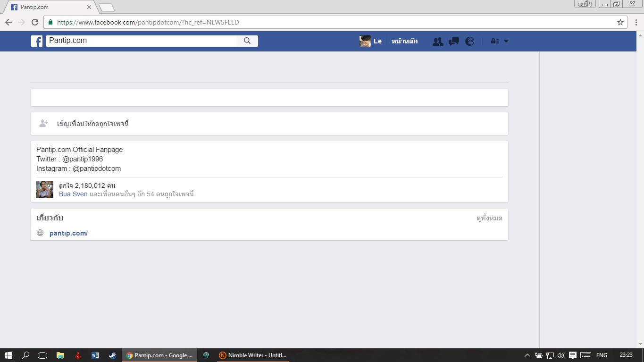Click the ENG language indicator
644x362 pixels.
pyautogui.click(x=602, y=355)
